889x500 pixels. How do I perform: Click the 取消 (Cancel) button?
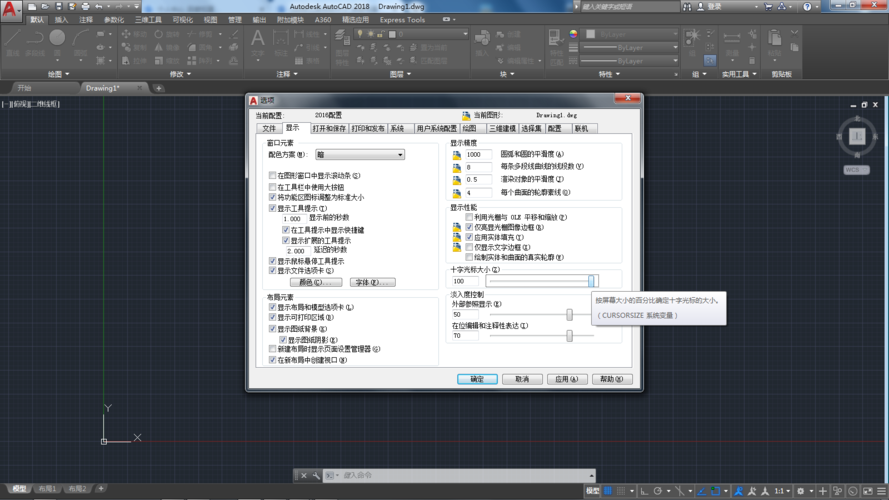[522, 379]
